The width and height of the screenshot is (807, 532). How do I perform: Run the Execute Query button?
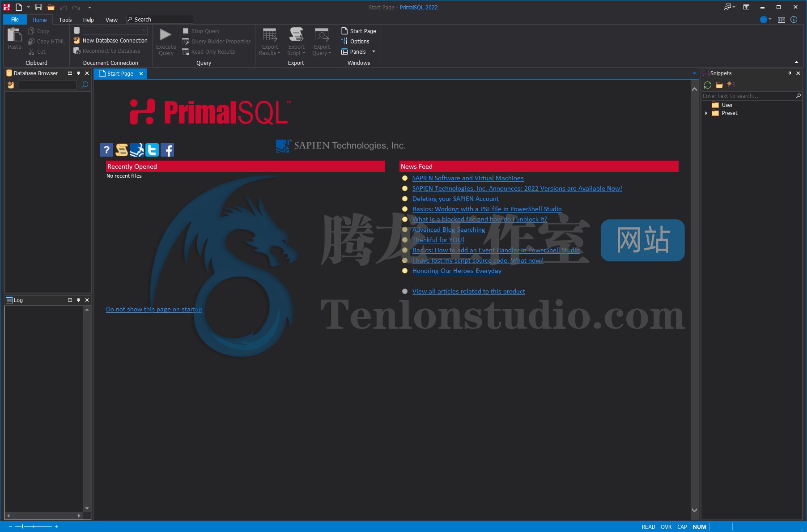[166, 42]
